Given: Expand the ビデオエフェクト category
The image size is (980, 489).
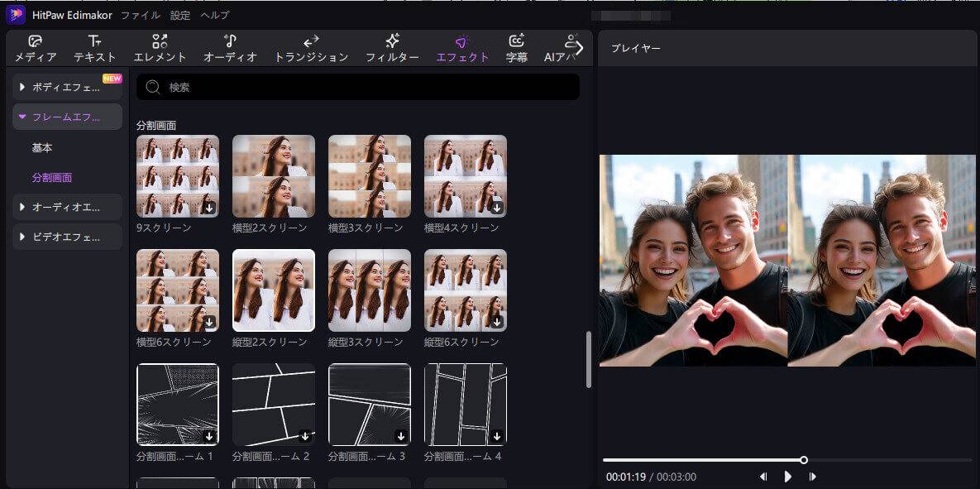Looking at the screenshot, I should [67, 237].
